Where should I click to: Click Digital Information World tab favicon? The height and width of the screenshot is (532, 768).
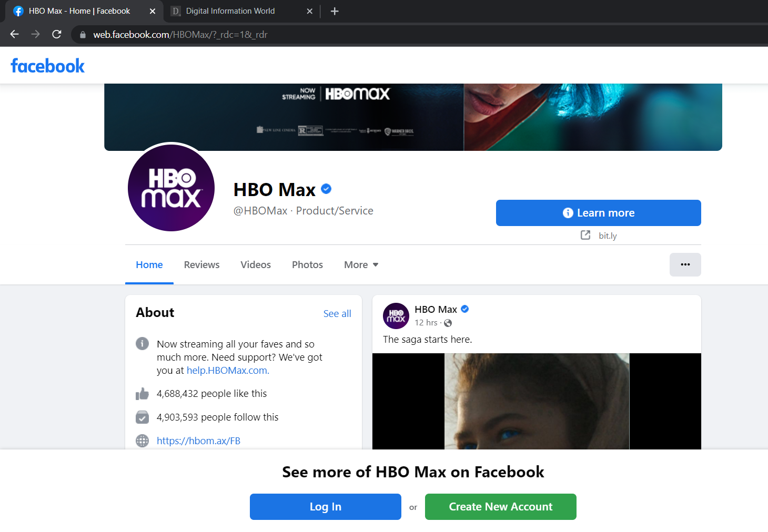click(176, 11)
